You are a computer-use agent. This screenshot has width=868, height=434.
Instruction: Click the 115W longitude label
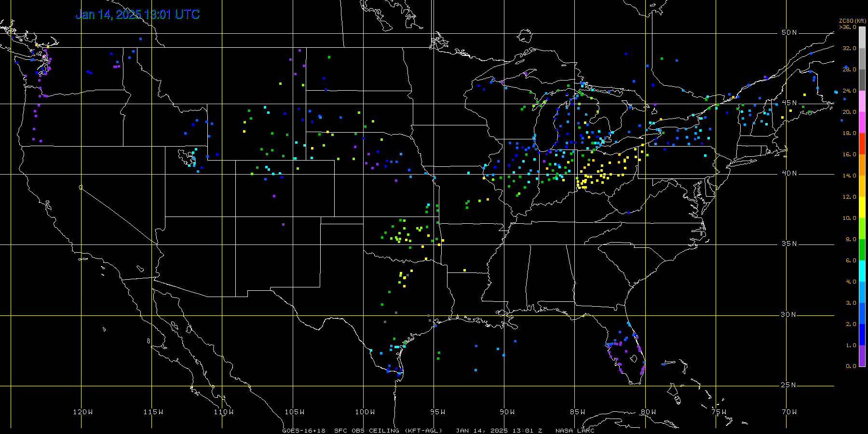[x=153, y=412]
